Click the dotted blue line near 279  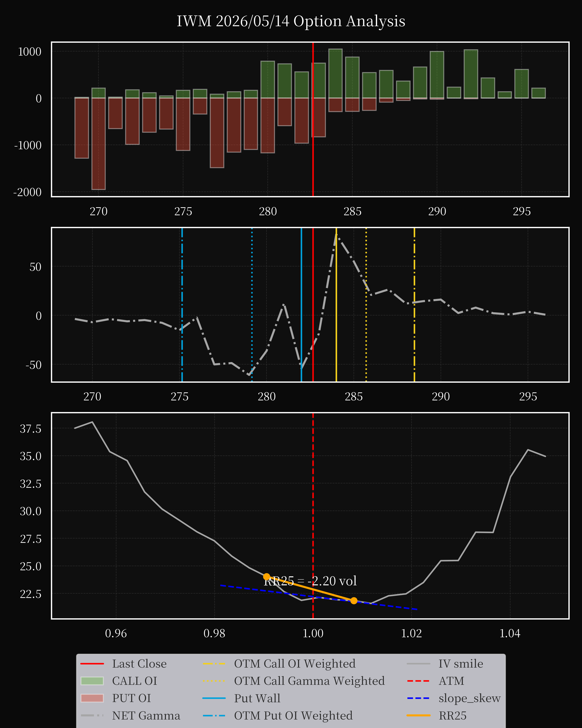(252, 305)
